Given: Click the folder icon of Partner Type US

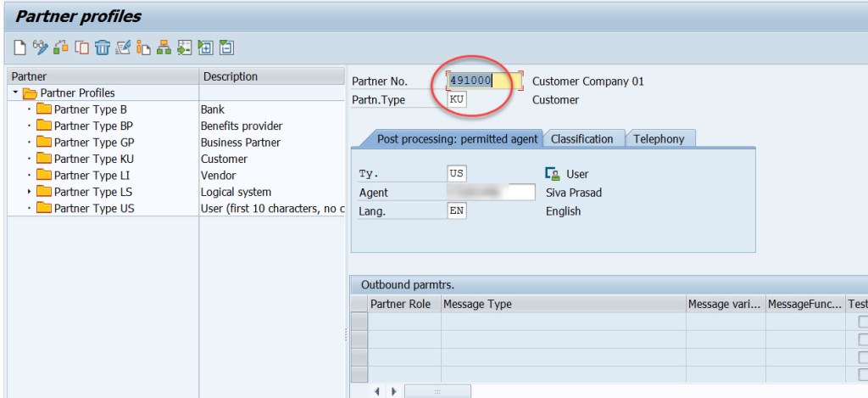Looking at the screenshot, I should 44,209.
